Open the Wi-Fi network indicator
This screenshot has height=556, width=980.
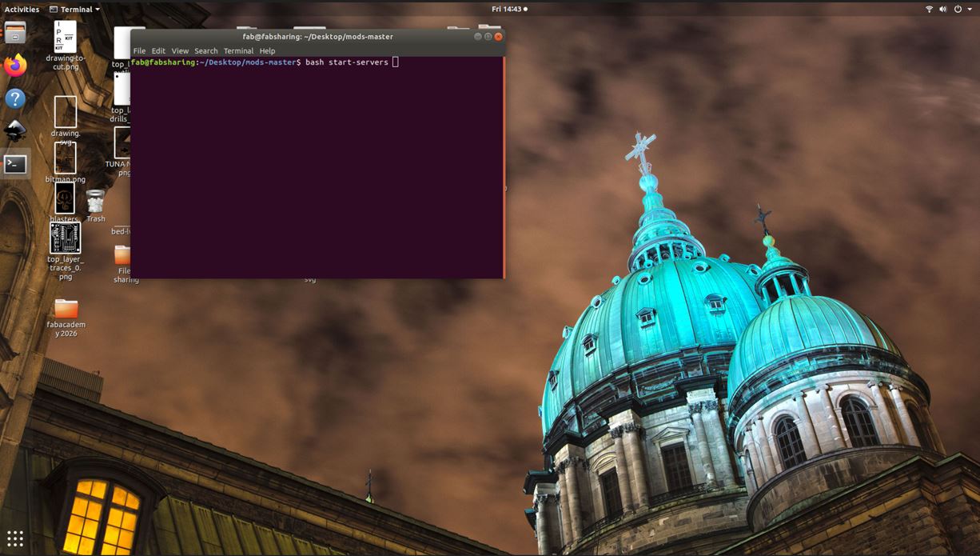(x=929, y=9)
